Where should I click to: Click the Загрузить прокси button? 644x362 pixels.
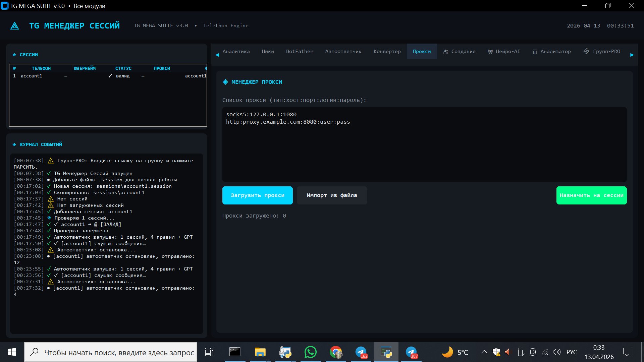[257, 195]
